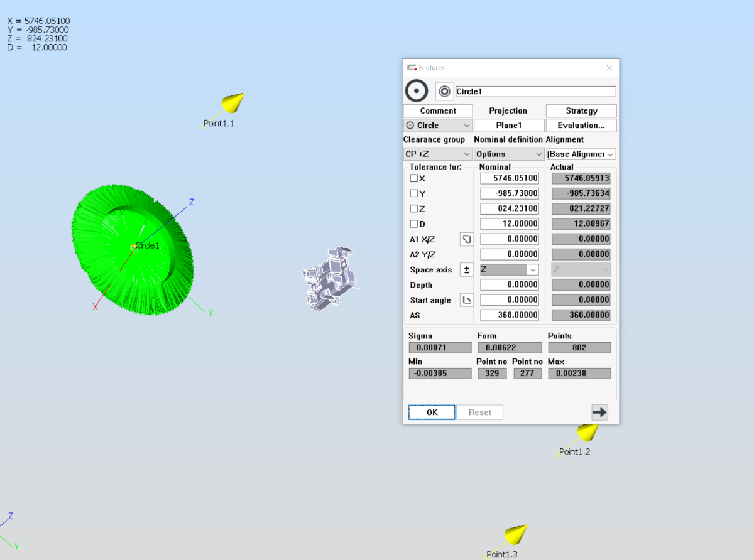
Task: Click the nominal D value field 12.00000
Action: click(510, 223)
